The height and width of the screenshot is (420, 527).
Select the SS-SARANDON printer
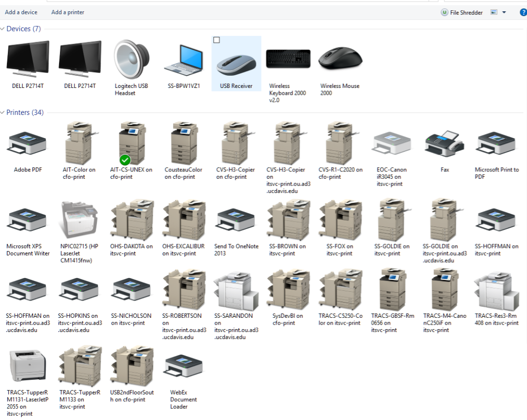tap(236, 305)
